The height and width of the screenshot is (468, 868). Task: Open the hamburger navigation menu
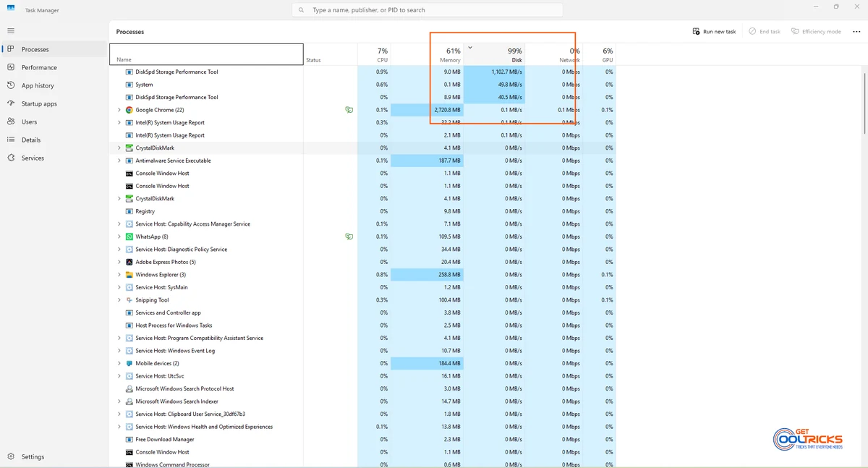click(x=11, y=31)
